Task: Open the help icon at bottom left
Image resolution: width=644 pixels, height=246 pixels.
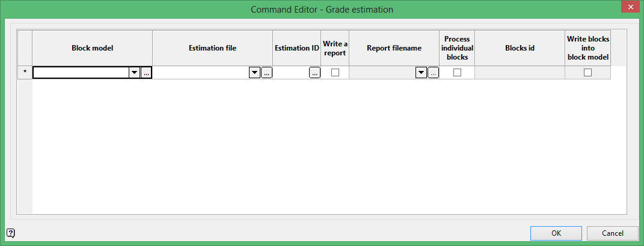Action: coord(10,233)
